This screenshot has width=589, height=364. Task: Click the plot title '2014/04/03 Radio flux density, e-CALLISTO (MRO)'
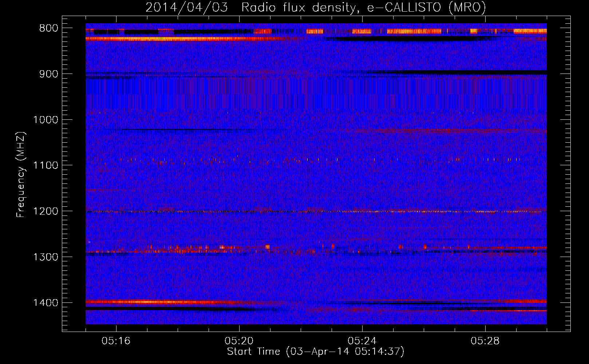point(316,7)
